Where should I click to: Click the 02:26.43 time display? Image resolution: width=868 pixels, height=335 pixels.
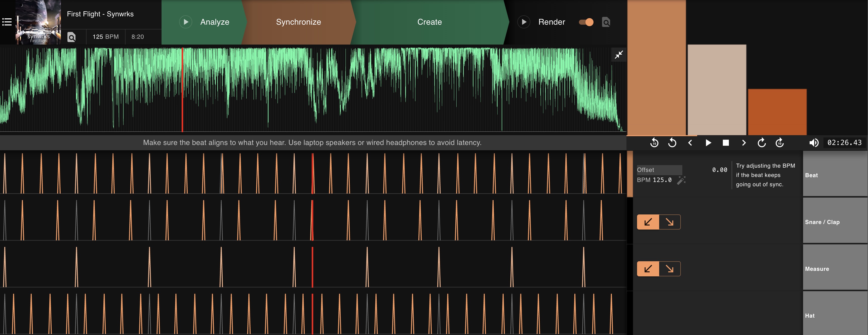[844, 142]
